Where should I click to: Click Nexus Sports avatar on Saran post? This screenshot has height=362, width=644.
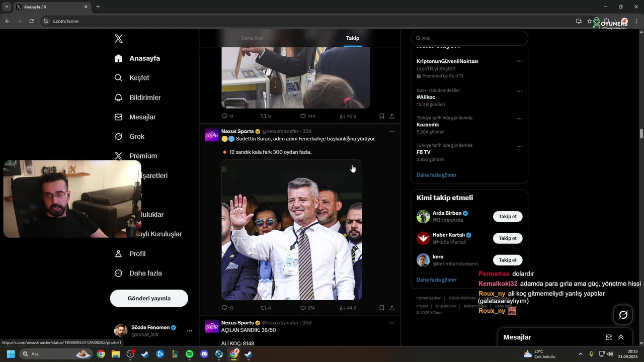212,135
